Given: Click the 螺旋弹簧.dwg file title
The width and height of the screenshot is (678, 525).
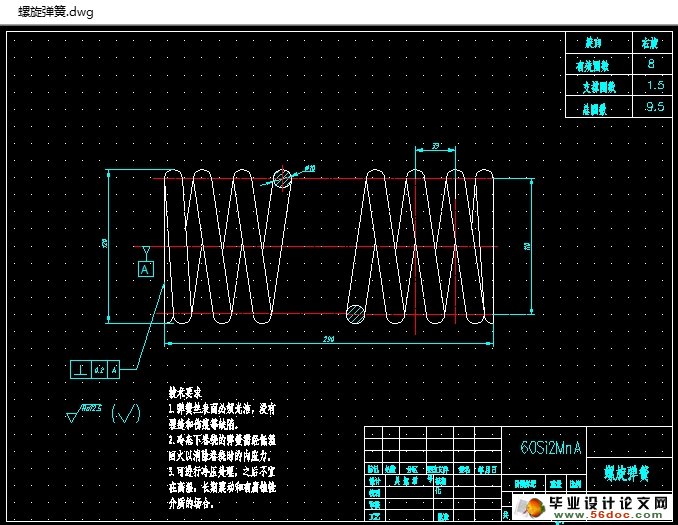Looking at the screenshot, I should 56,12.
